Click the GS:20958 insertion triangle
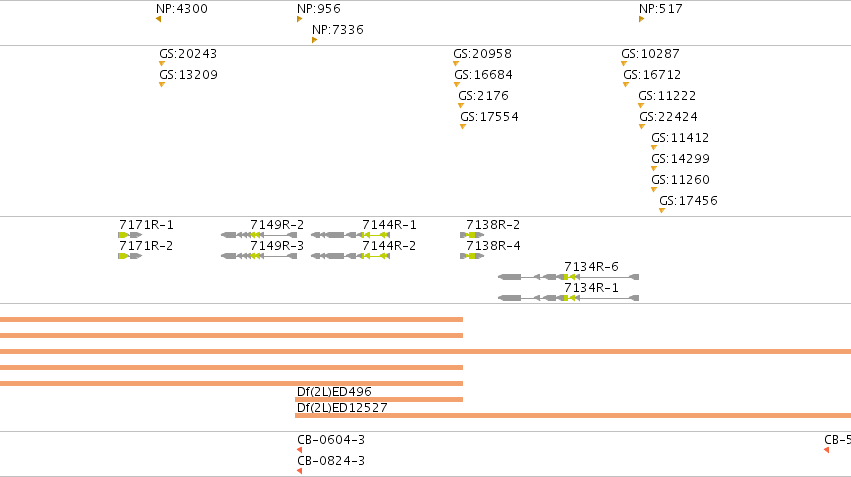Image resolution: width=851 pixels, height=477 pixels. [456, 63]
